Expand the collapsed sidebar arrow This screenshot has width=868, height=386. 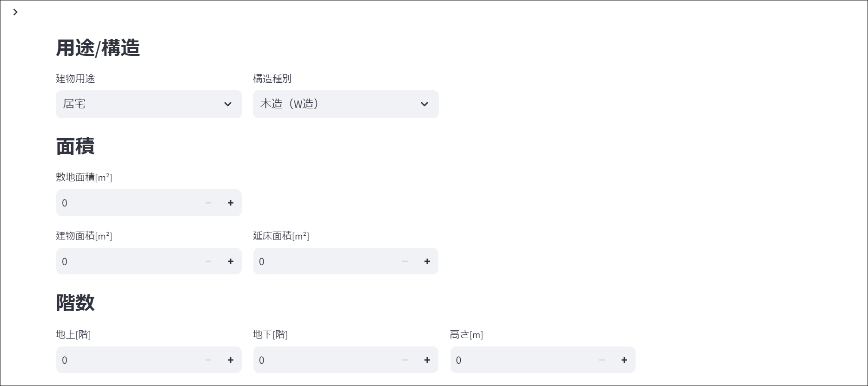click(15, 12)
